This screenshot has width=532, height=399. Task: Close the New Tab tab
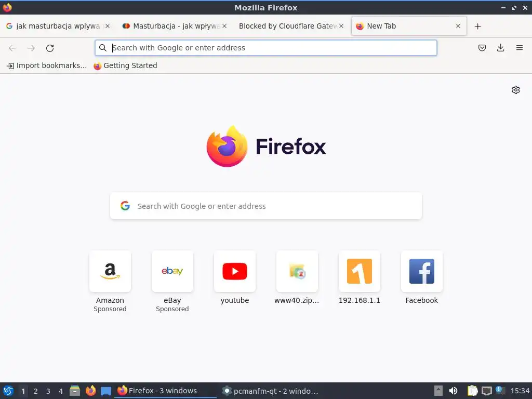[458, 26]
